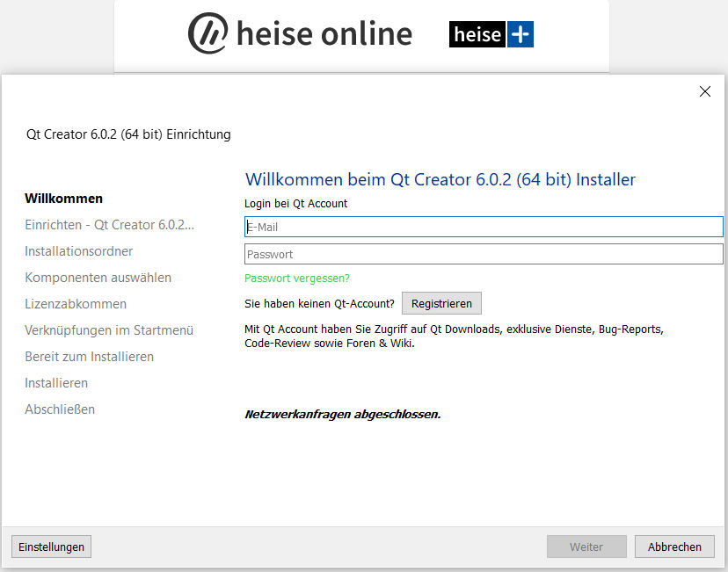
Task: Open the 'Passwort vergessen?' link
Action: (297, 279)
